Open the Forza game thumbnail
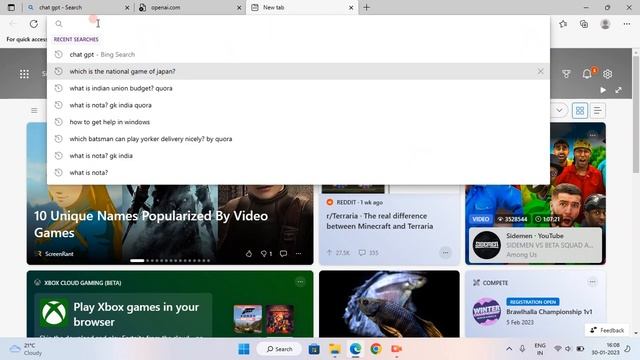Screen dimensions: 640x360 (x=248, y=319)
